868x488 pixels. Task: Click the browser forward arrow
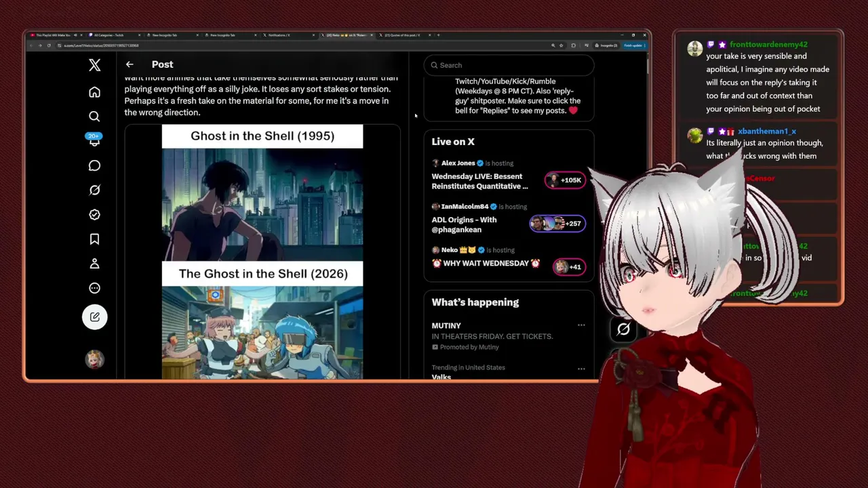point(40,45)
